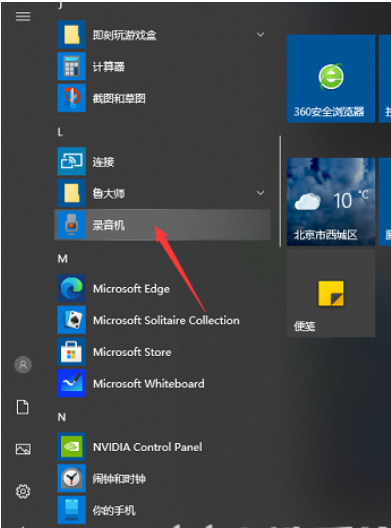The width and height of the screenshot is (391, 528).
Task: Click the 鲁大师 folder icon
Action: [x=71, y=193]
